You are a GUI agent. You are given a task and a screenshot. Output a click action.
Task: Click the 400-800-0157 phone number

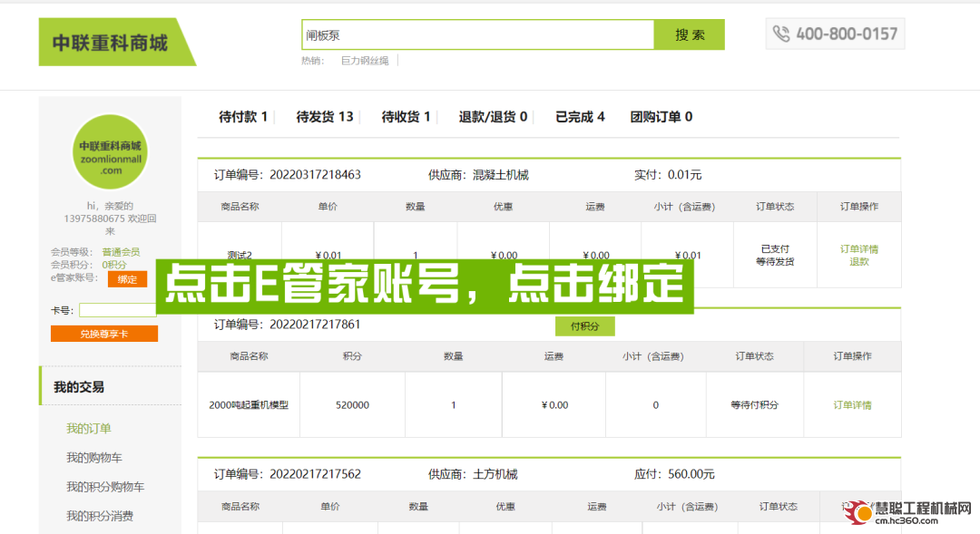click(847, 34)
